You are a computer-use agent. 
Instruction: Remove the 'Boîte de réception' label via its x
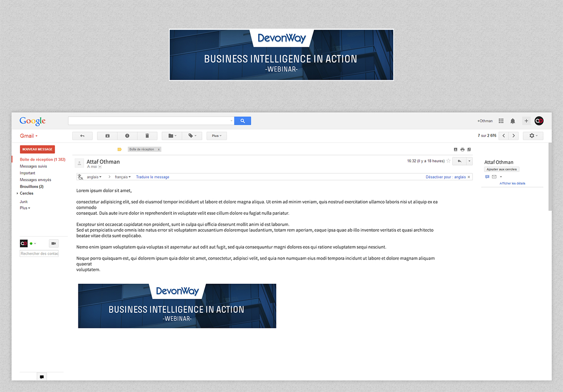click(x=159, y=149)
